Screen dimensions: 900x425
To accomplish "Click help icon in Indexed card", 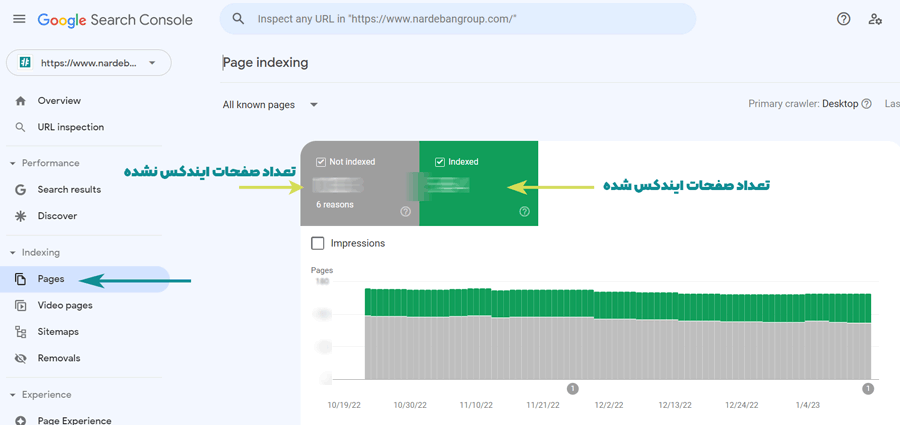I will pyautogui.click(x=524, y=211).
